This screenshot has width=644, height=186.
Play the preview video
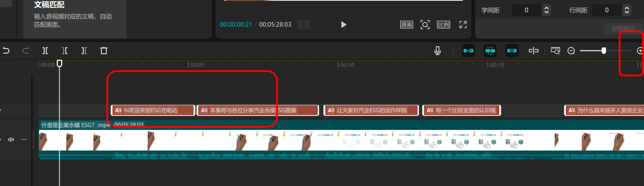pos(344,25)
